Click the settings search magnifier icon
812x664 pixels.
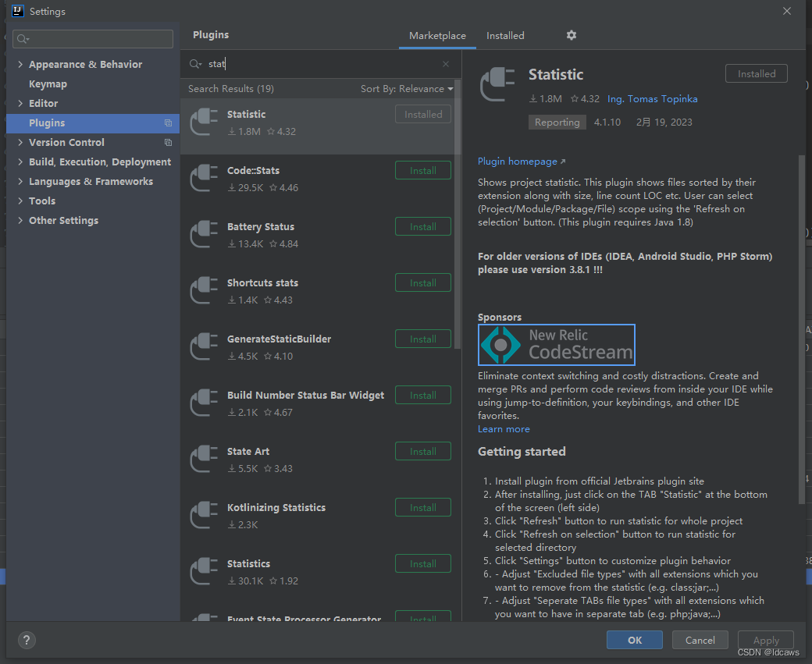coord(23,39)
